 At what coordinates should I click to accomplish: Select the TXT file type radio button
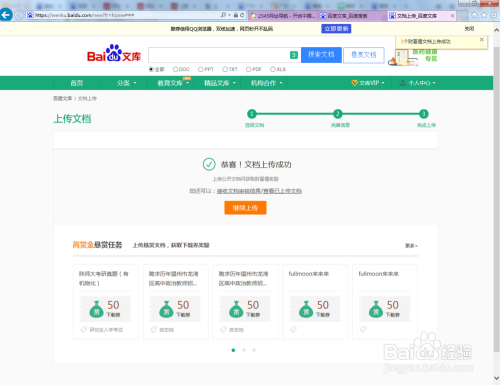(225, 69)
